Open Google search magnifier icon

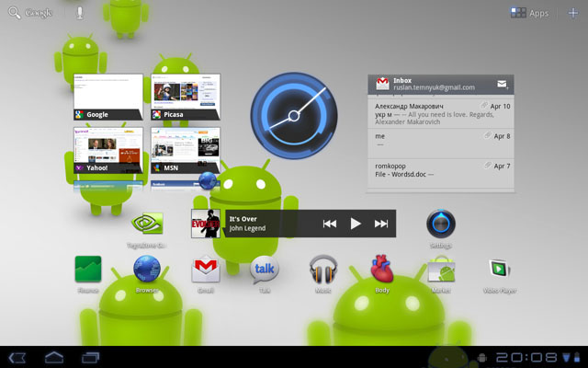click(15, 13)
